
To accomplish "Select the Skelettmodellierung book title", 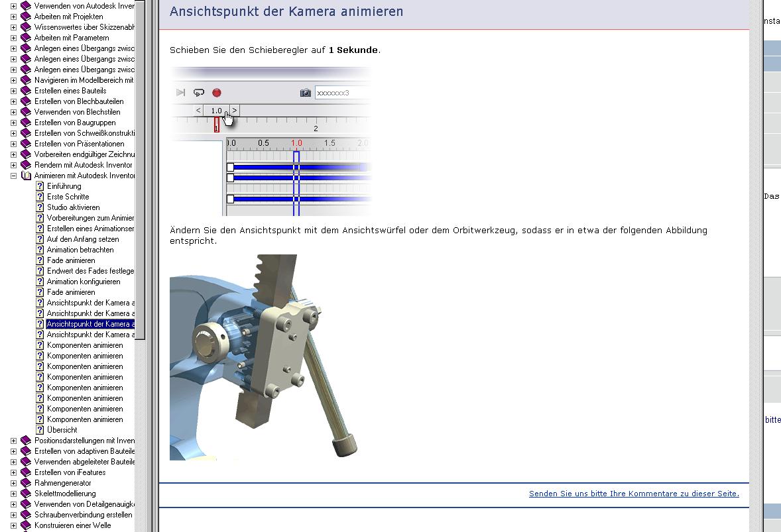I will point(65,494).
